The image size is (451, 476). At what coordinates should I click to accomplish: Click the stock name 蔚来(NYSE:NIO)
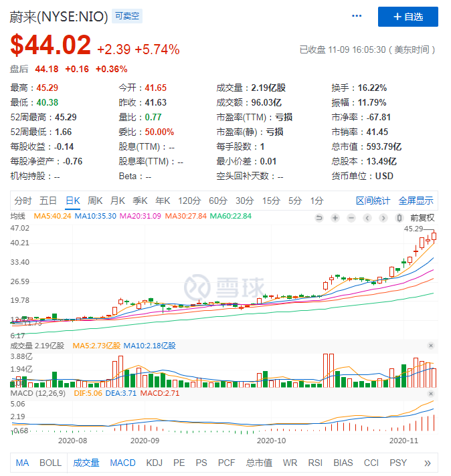[x=59, y=17]
